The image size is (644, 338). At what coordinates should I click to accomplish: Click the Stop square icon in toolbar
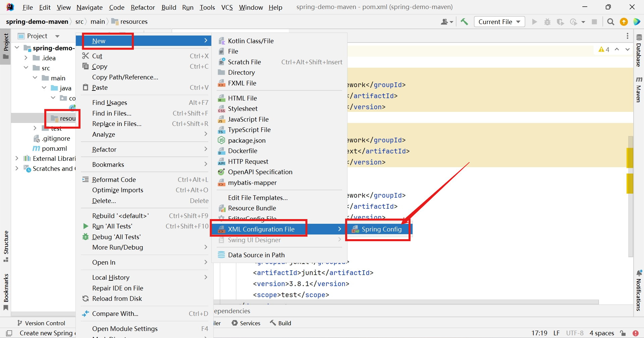click(594, 22)
